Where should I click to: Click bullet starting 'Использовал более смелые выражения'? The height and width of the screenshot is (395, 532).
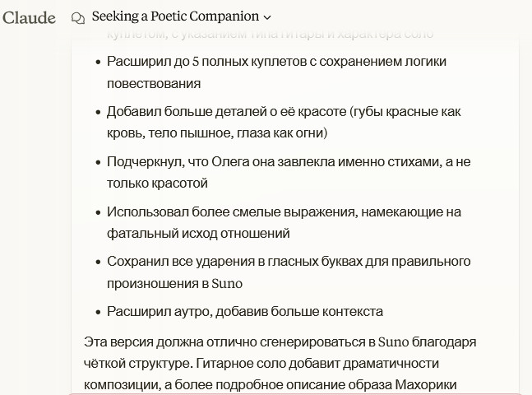(x=284, y=212)
